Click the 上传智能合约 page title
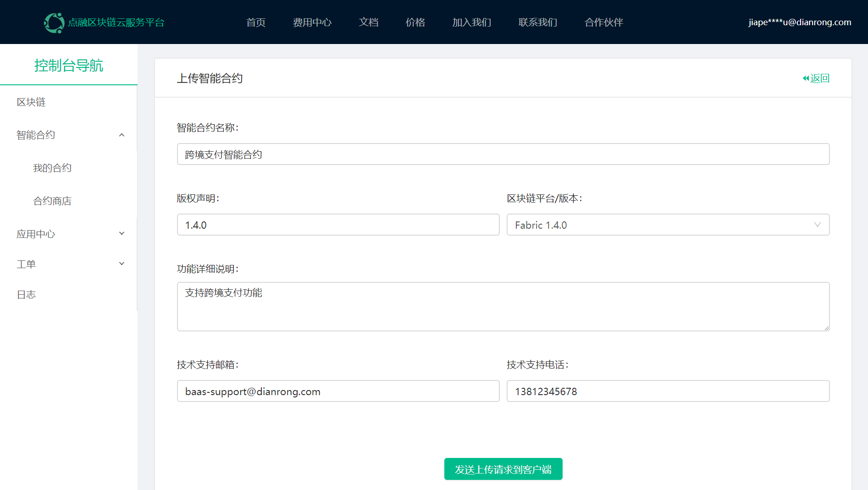This screenshot has width=868, height=490. click(x=210, y=78)
